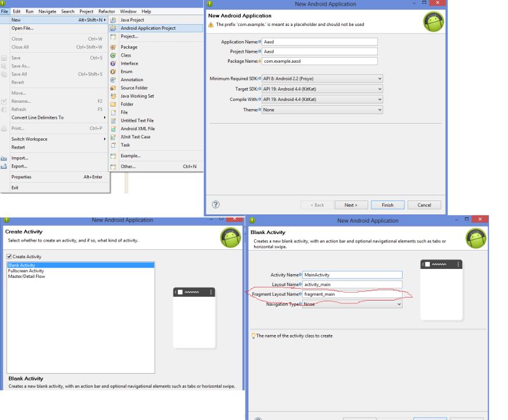The height and width of the screenshot is (420, 508).
Task: Click the Untitled Text File icon
Action: pos(113,121)
